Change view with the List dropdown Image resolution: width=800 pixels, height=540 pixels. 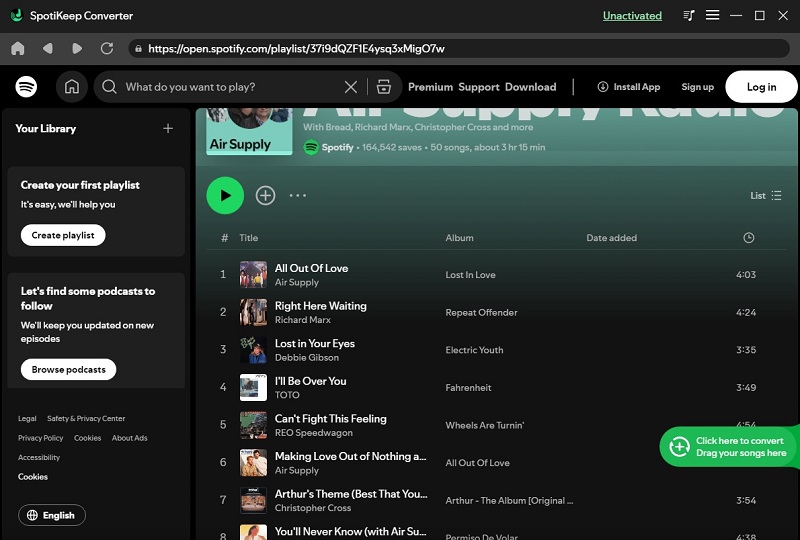(766, 195)
